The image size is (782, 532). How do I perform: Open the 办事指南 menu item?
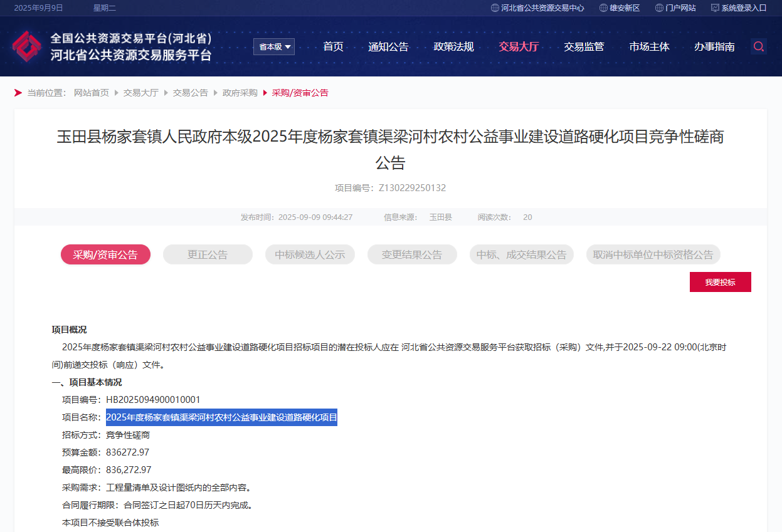pos(714,46)
